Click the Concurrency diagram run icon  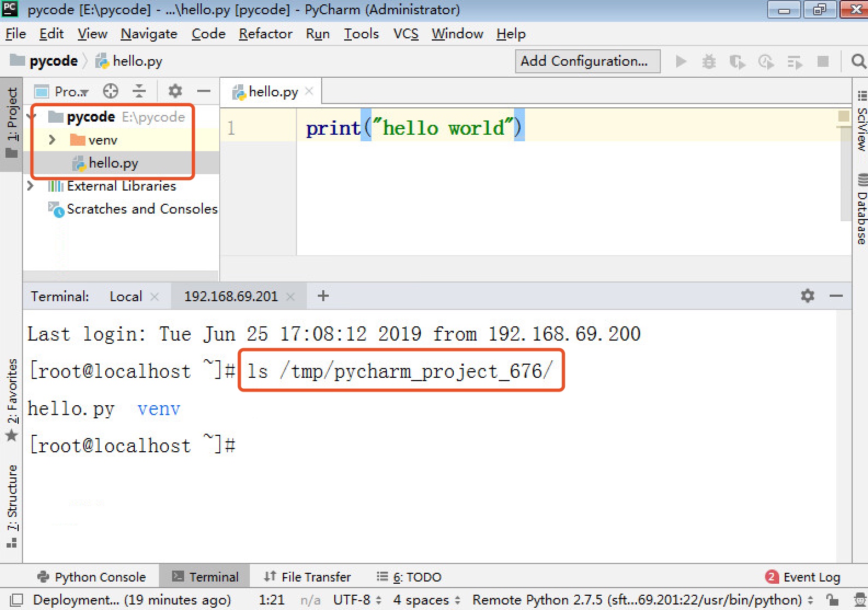tap(795, 62)
